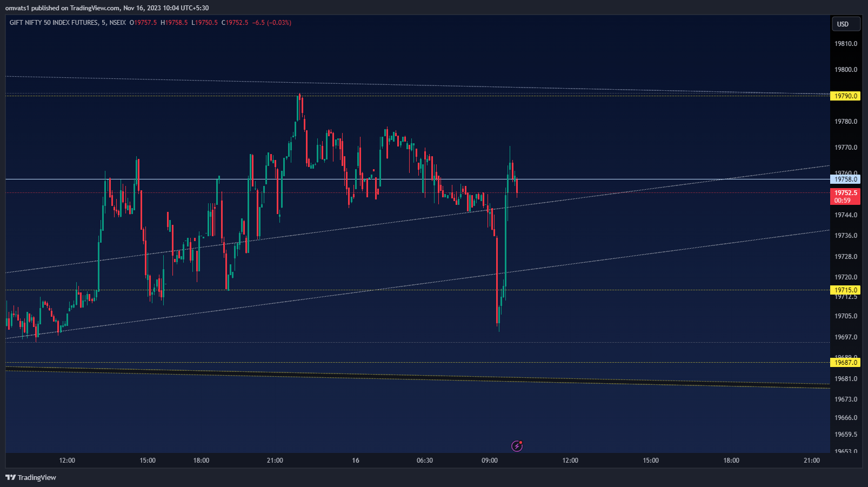Click the 16 date label on time axis
Screen dimensions: 868x487
click(356, 461)
